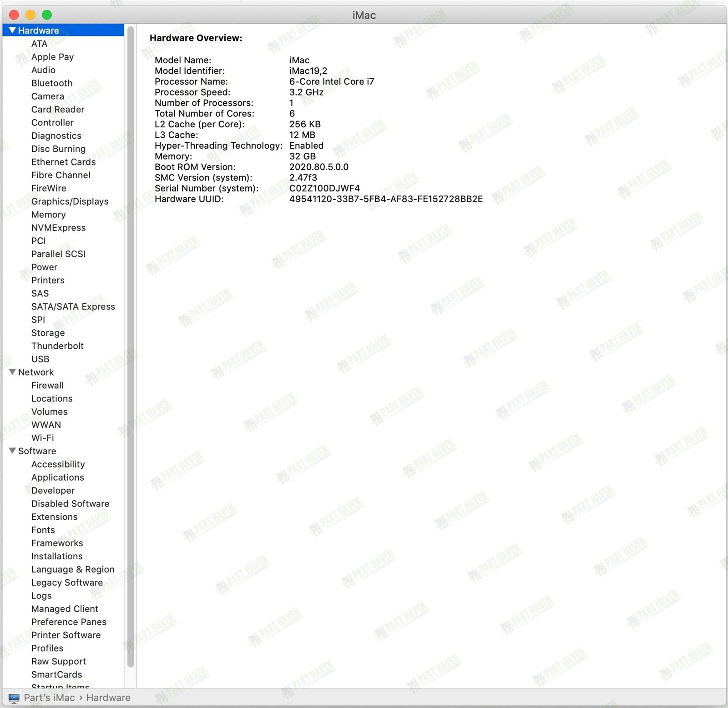This screenshot has height=708, width=728.
Task: Open the PCI entry
Action: (x=39, y=241)
